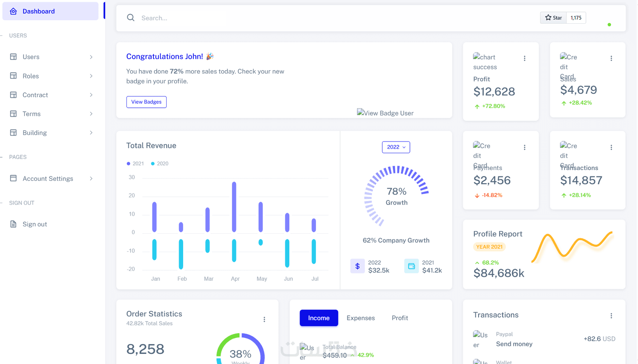Screen dimensions: 638x364
Task: Expand the Contract submenu chevron
Action: coord(91,95)
